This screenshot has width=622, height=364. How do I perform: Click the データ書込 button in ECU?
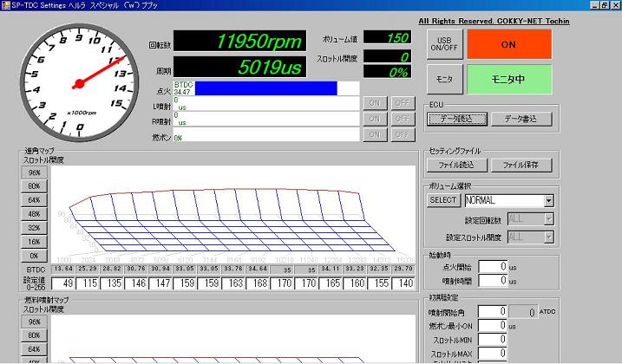click(x=521, y=119)
